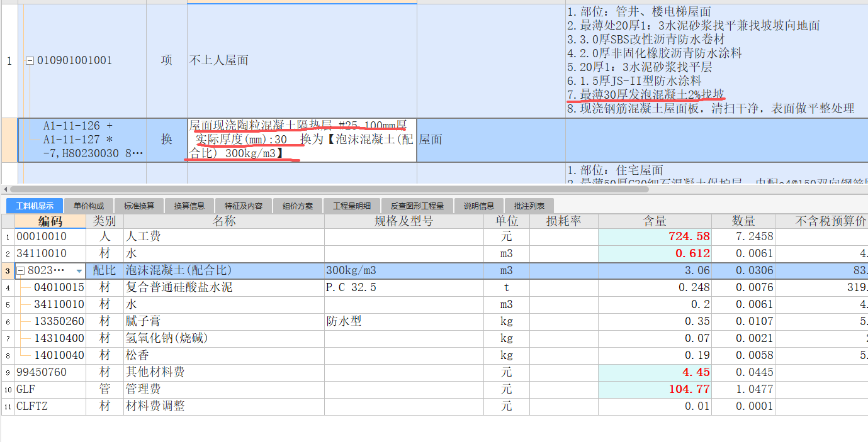The image size is (868, 442).
Task: Select content value 4.45
Action: coord(655,373)
